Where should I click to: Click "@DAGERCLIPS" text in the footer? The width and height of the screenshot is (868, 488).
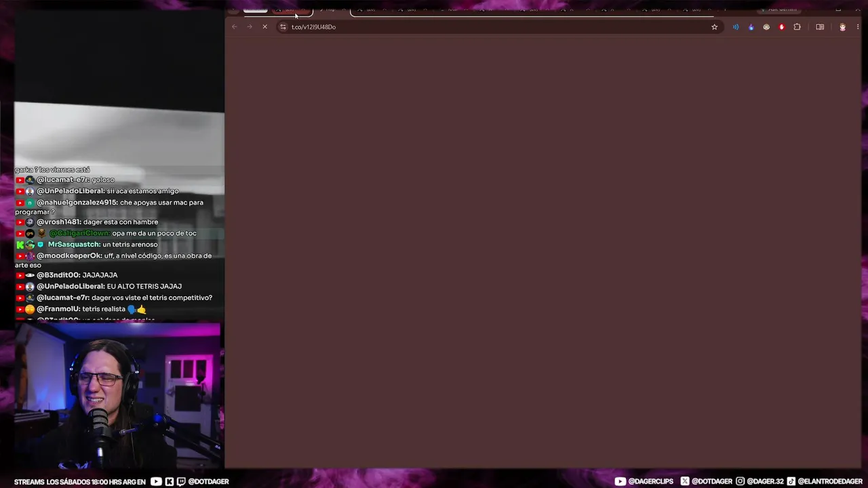pyautogui.click(x=651, y=482)
